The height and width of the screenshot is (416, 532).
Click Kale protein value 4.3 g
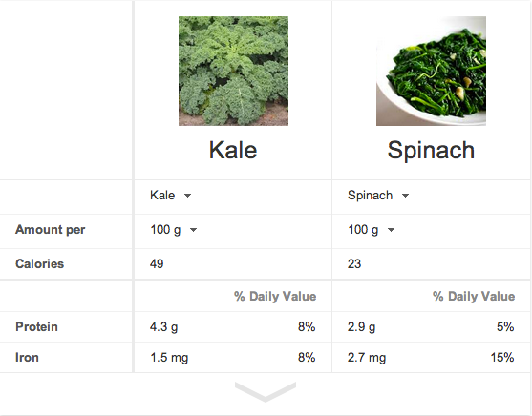[164, 327]
